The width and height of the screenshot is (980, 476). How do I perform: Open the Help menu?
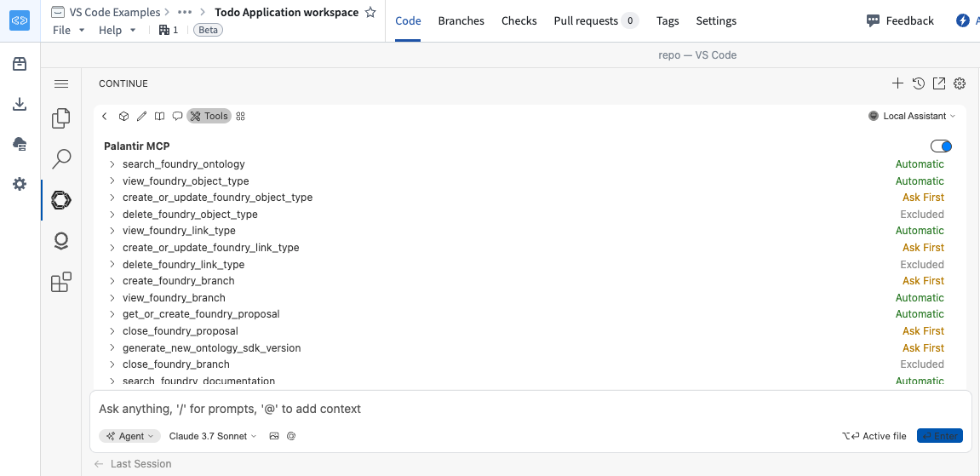coord(117,30)
